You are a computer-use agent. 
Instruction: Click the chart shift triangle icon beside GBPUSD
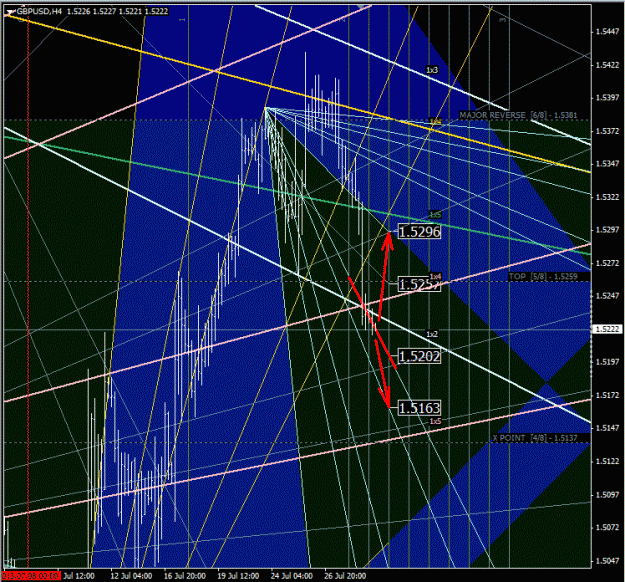10,13
